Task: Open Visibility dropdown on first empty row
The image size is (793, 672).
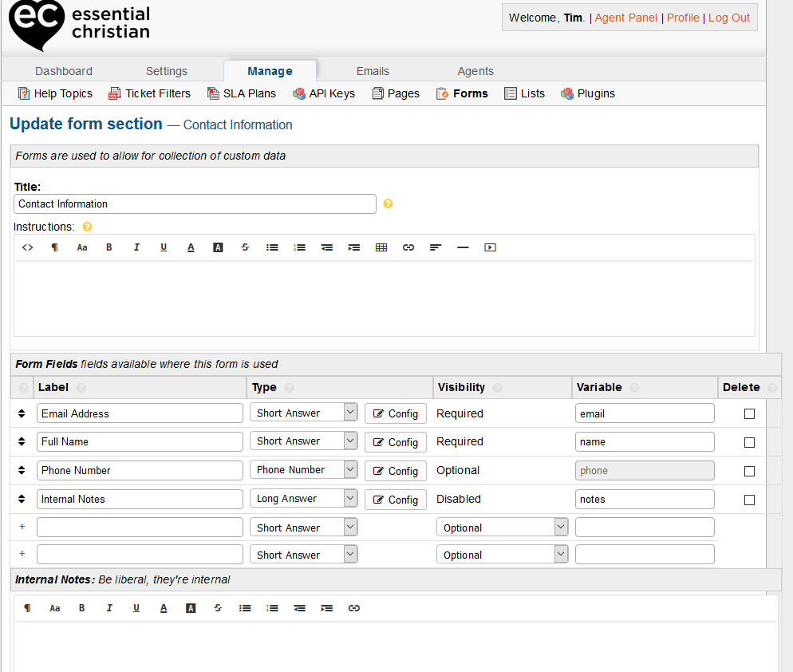Action: (502, 528)
